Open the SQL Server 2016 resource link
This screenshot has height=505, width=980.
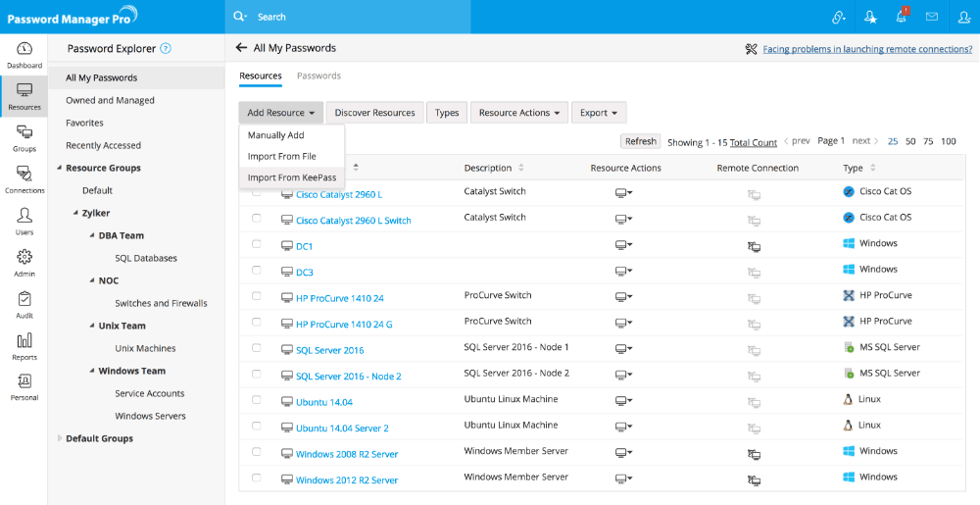[329, 350]
